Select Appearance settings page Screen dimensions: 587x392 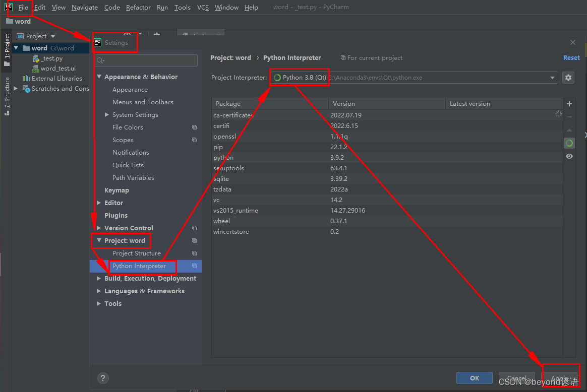pyautogui.click(x=130, y=90)
